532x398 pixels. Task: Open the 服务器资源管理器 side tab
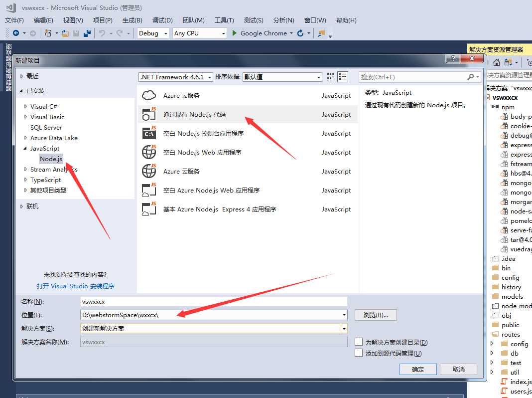pos(8,67)
